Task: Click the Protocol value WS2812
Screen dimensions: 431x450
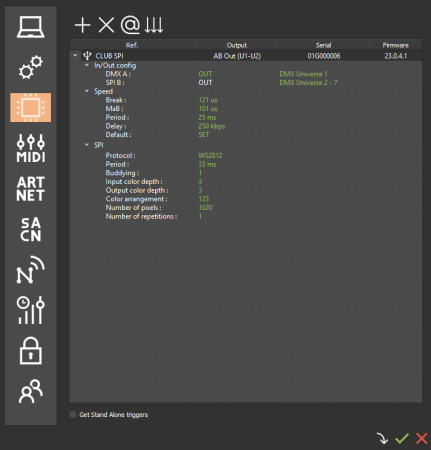Action: 210,155
